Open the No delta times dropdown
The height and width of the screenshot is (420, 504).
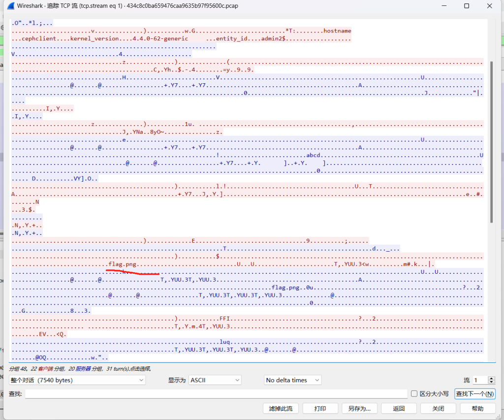pos(292,380)
